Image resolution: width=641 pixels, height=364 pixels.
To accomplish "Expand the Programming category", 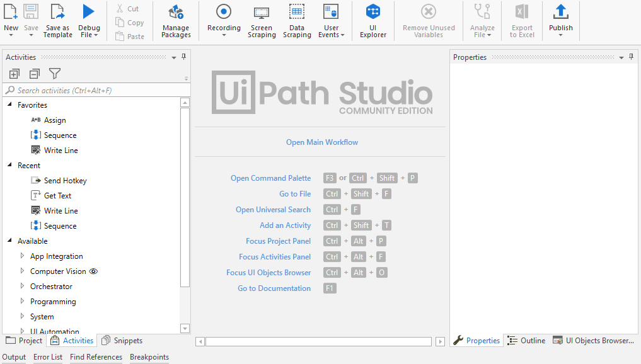I will pyautogui.click(x=23, y=301).
